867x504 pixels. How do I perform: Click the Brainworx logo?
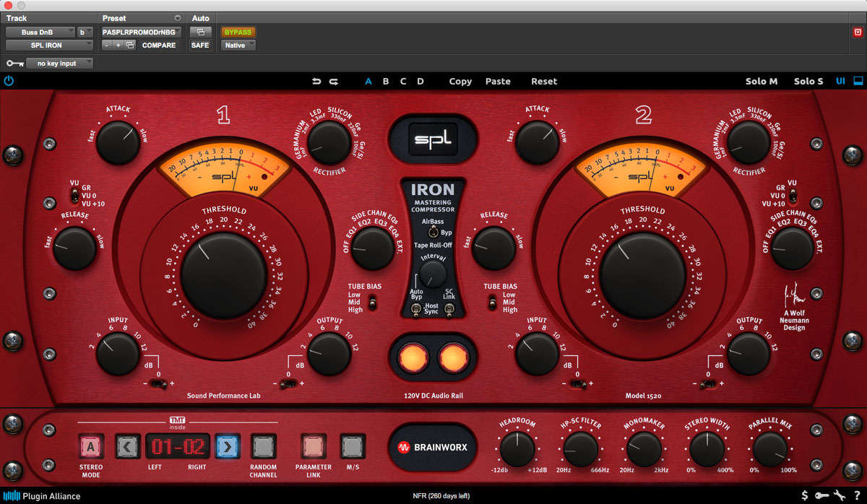(x=433, y=447)
